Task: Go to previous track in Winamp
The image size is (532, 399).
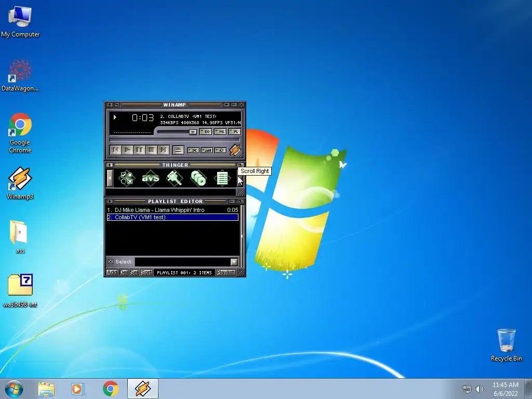Action: click(116, 150)
